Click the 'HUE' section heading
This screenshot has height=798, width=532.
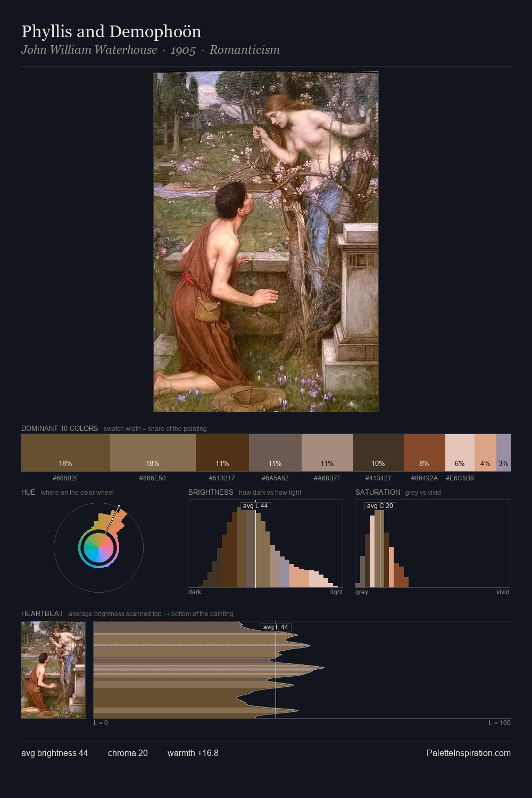[x=28, y=492]
